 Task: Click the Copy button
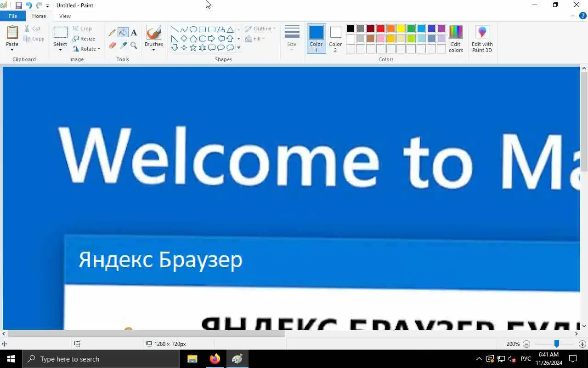[x=34, y=39]
